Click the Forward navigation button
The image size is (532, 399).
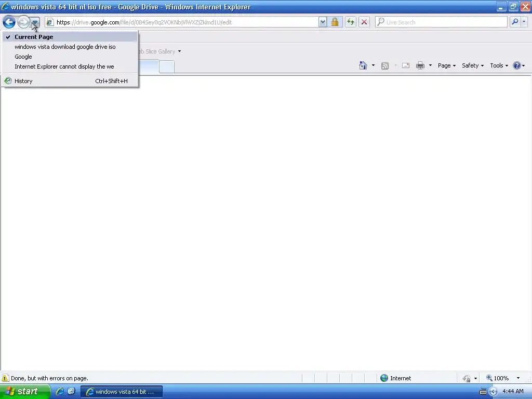pyautogui.click(x=23, y=22)
